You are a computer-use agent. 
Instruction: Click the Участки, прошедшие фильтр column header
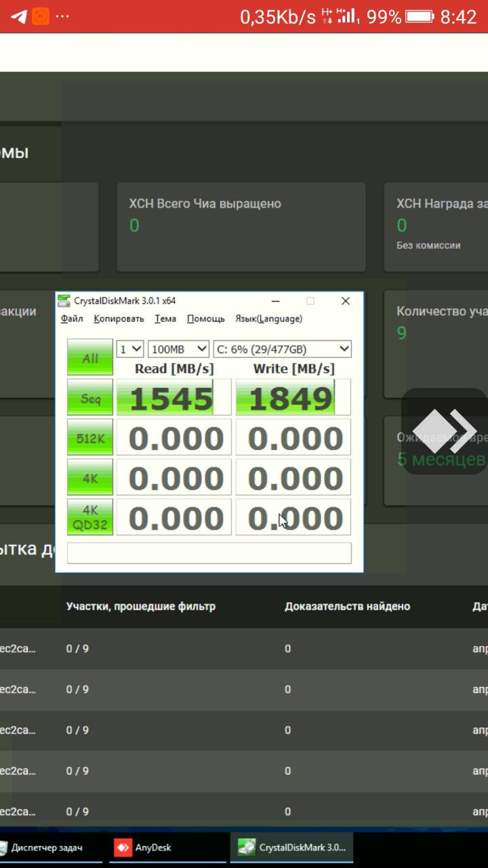141,606
